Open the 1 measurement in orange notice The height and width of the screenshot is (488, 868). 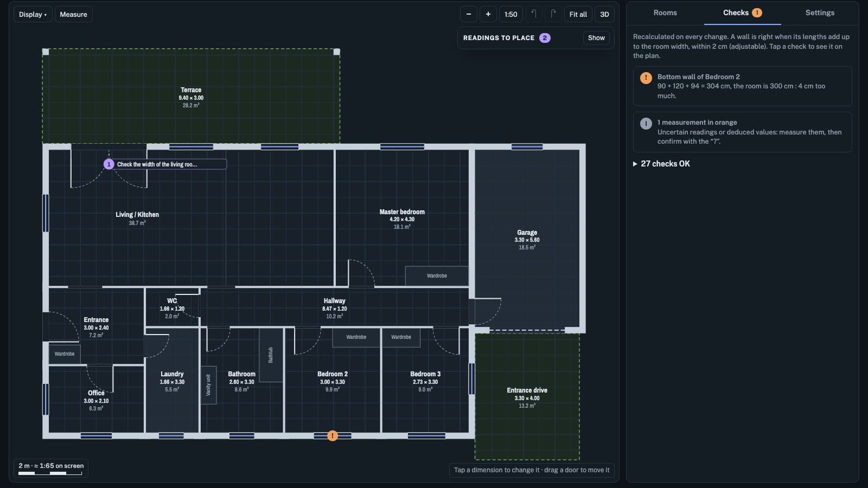742,132
